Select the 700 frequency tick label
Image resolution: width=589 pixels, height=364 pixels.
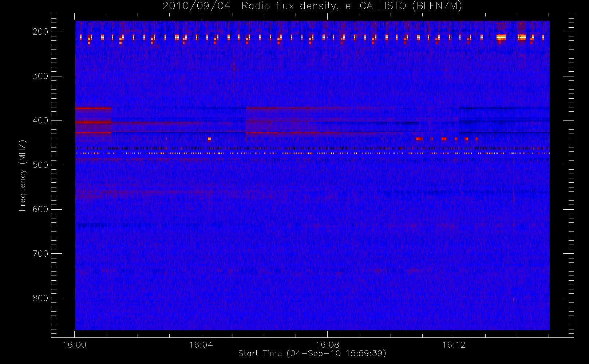[40, 254]
